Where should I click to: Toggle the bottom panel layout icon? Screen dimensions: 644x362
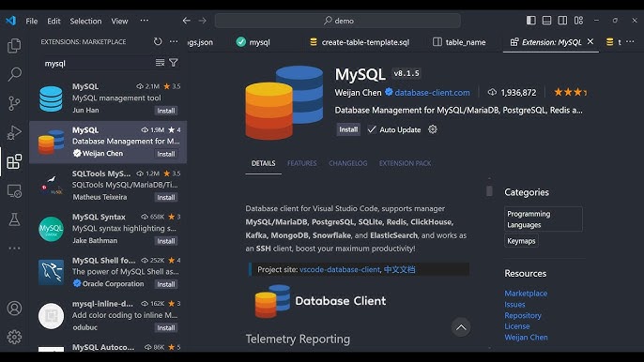click(546, 20)
